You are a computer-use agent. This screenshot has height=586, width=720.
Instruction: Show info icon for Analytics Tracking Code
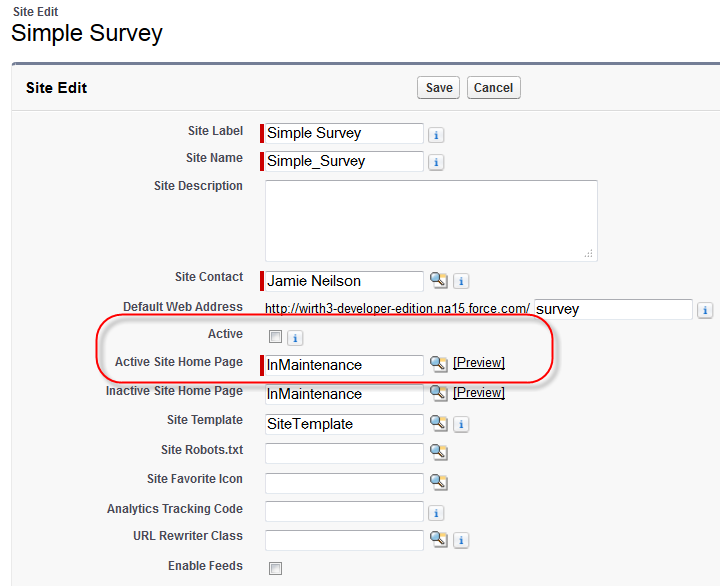coord(436,513)
